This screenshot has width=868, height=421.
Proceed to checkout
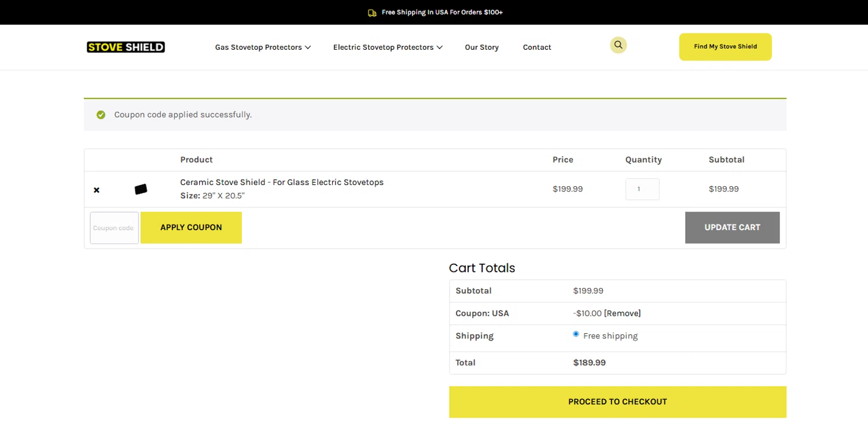[617, 402]
